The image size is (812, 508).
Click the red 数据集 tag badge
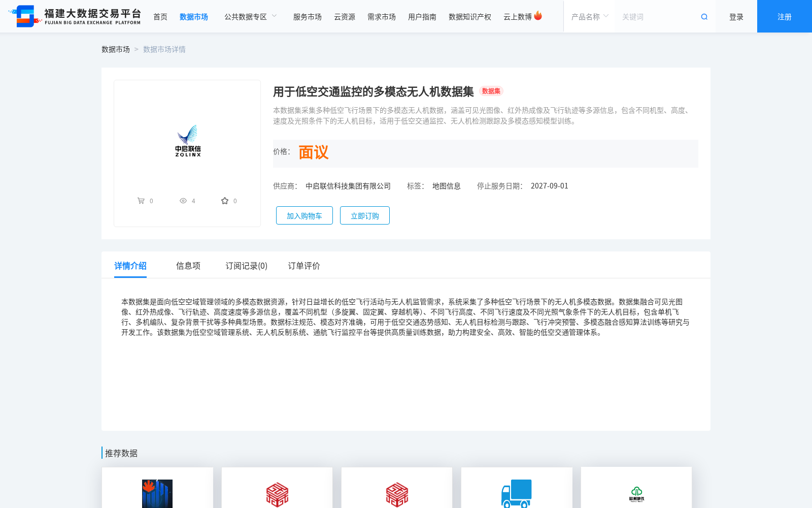coord(491,91)
